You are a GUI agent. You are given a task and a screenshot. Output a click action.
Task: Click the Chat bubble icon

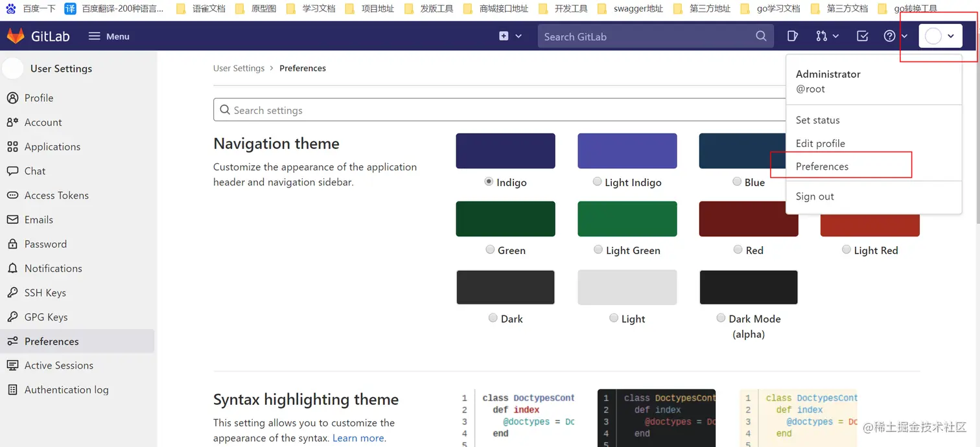[x=12, y=171]
